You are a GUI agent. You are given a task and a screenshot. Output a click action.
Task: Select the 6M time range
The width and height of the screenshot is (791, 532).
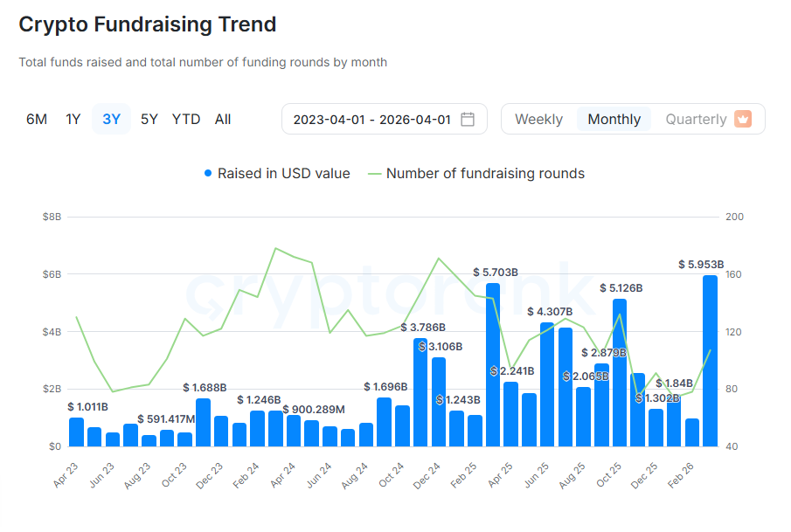pos(37,119)
